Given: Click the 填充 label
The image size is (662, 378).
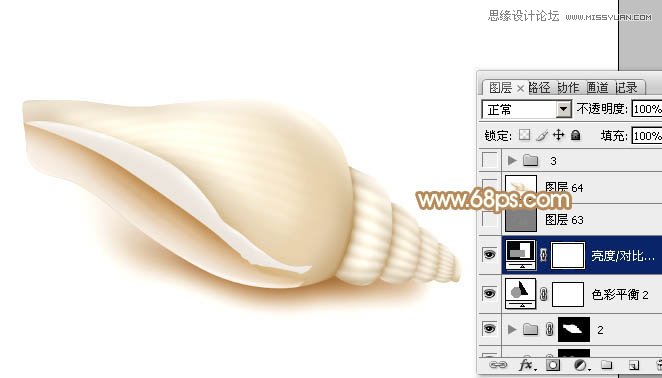Looking at the screenshot, I should click(x=614, y=136).
